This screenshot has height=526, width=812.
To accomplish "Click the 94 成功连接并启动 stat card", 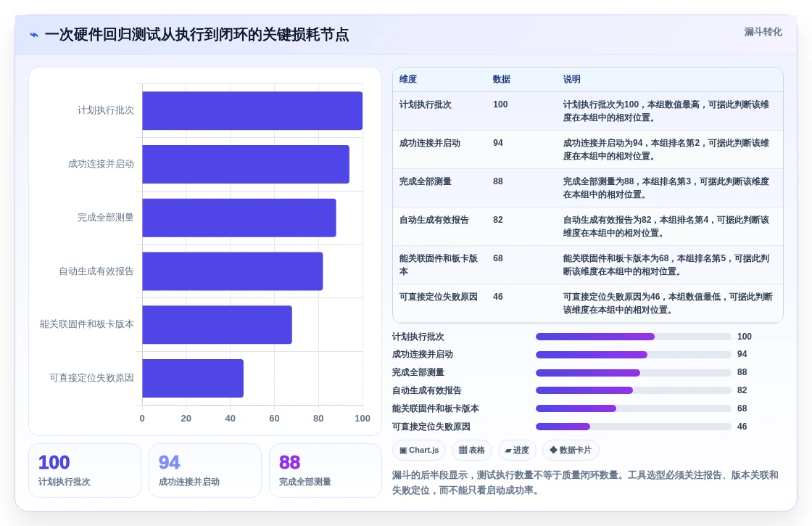I will (x=205, y=471).
